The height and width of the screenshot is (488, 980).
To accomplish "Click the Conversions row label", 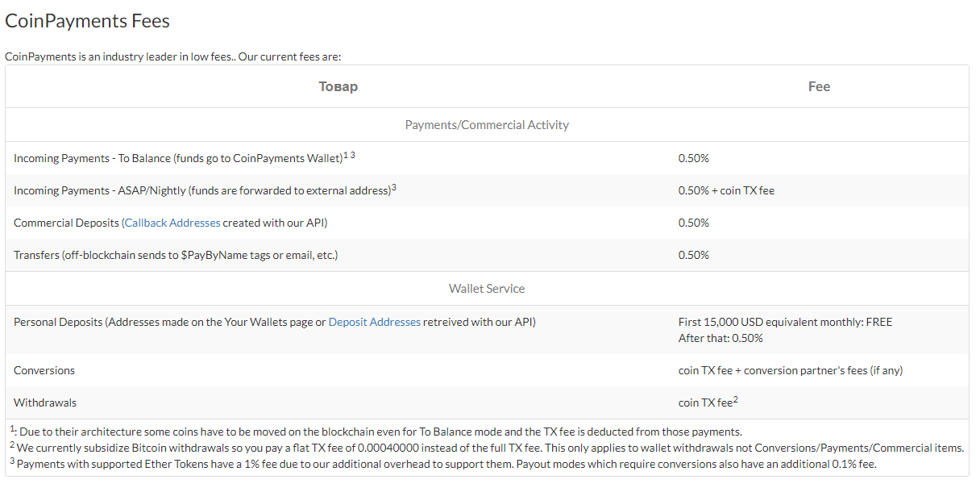I will click(x=44, y=370).
